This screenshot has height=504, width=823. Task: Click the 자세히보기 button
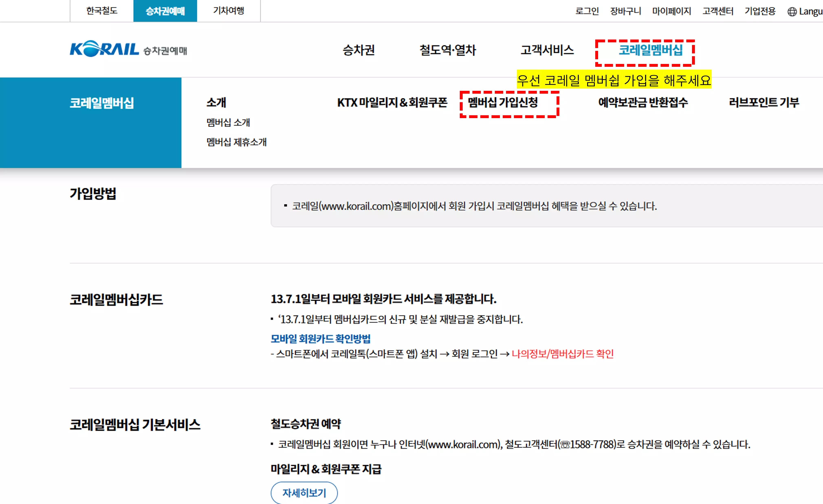pos(304,493)
